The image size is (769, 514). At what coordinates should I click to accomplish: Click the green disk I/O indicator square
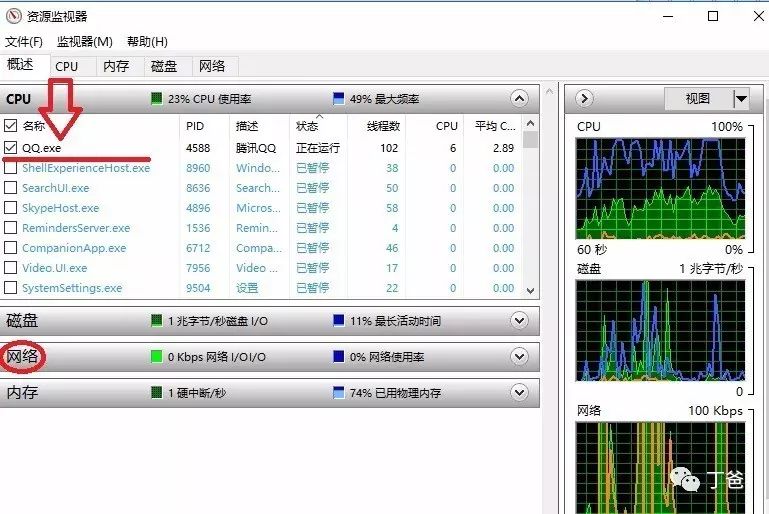(157, 321)
